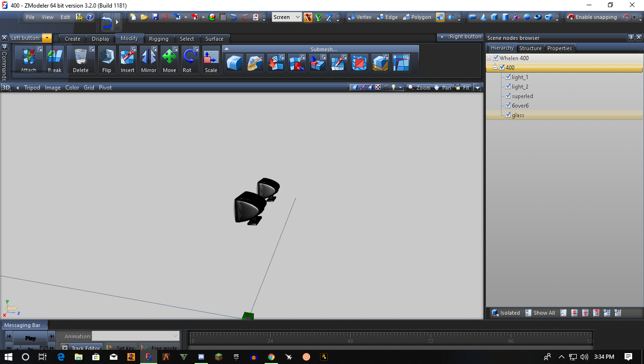This screenshot has height=364, width=644.
Task: Click the Show All button
Action: (x=540, y=313)
